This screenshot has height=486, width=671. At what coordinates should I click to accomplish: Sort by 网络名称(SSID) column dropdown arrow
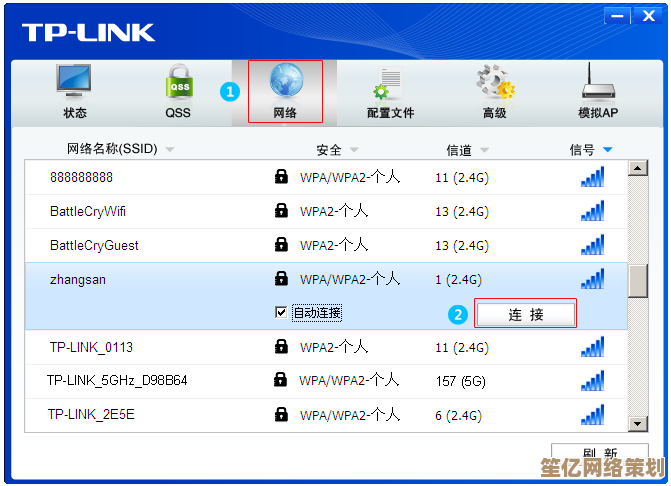169,150
